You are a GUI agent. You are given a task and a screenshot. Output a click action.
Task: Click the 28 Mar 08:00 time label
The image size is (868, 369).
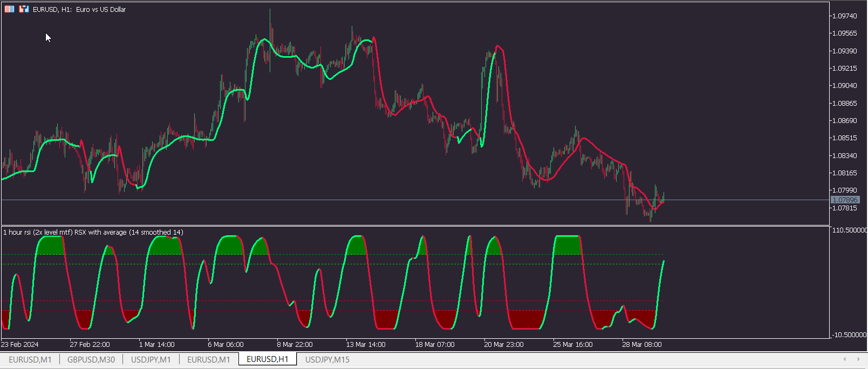(642, 345)
